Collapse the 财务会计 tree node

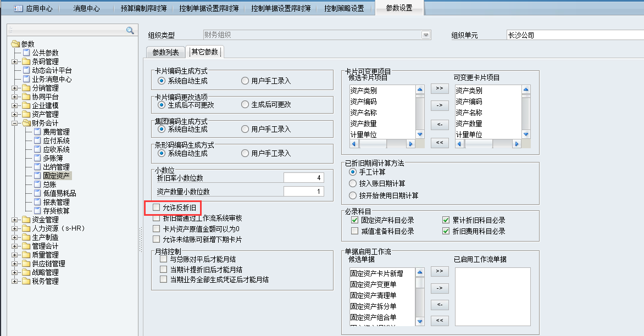pos(14,123)
